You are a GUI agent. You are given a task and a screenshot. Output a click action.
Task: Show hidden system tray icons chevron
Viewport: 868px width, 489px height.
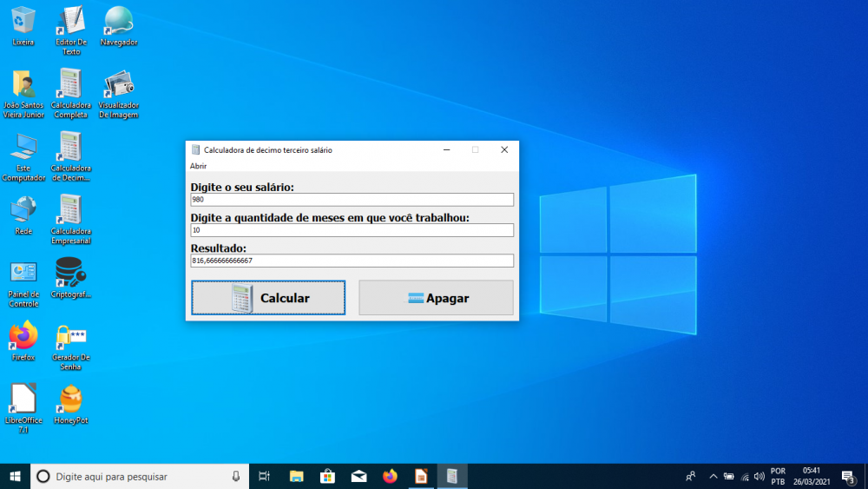point(713,476)
